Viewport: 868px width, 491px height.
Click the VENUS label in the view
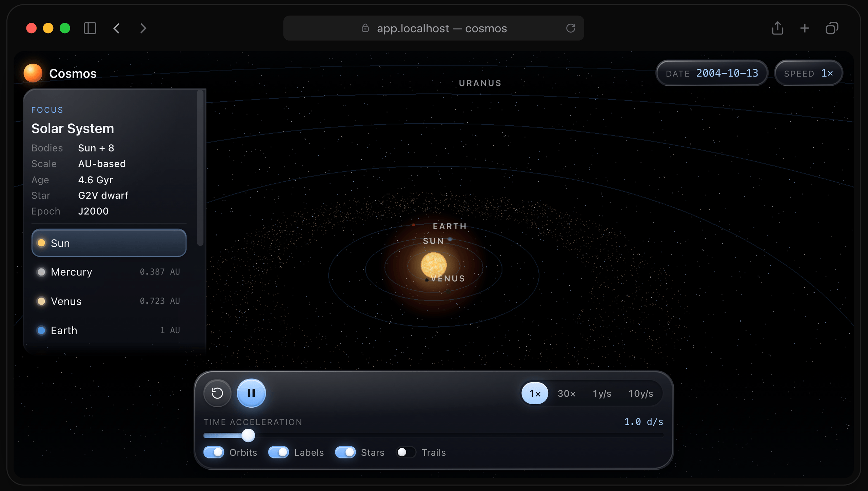[448, 279]
